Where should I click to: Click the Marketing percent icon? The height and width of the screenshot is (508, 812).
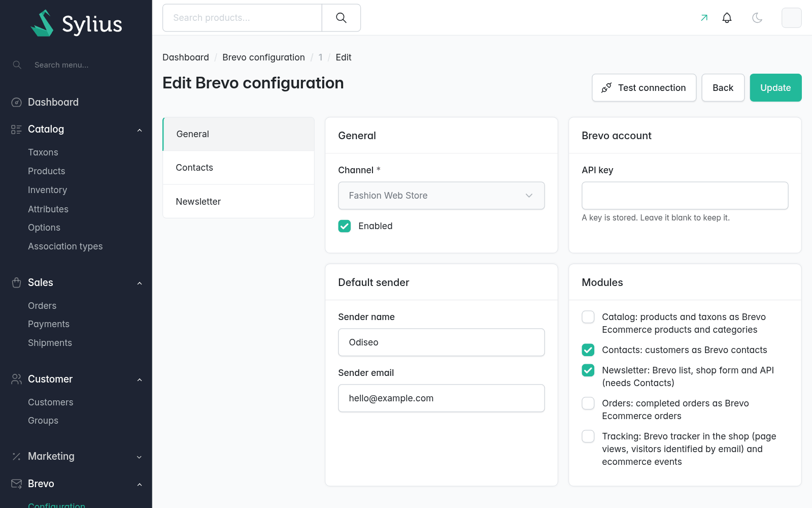[x=16, y=456]
